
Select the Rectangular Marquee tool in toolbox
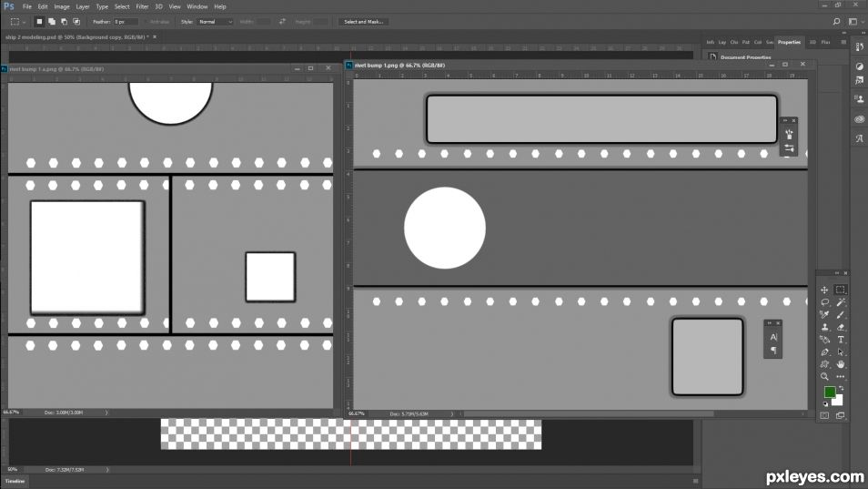pos(841,290)
